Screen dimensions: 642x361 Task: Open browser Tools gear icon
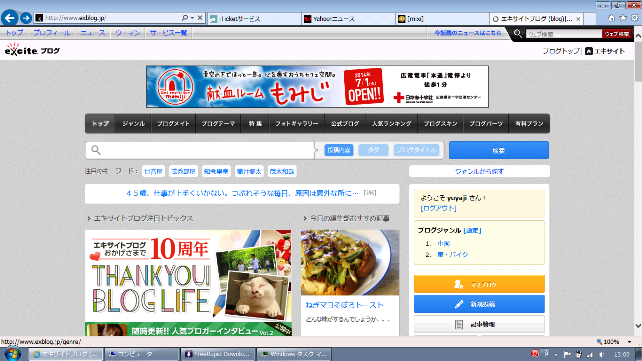coord(634,18)
